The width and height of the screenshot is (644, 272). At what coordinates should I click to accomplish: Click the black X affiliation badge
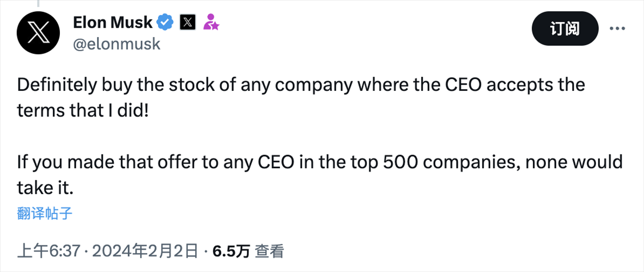click(x=187, y=23)
